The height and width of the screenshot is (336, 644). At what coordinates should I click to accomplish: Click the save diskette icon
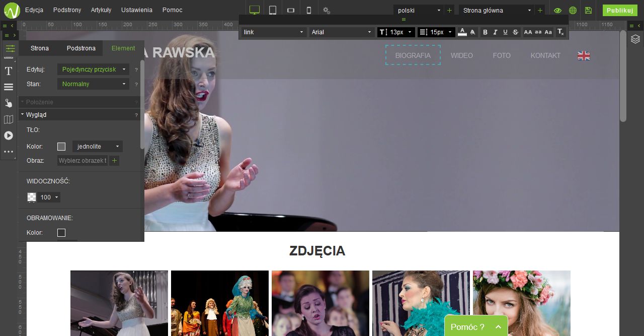tap(588, 10)
